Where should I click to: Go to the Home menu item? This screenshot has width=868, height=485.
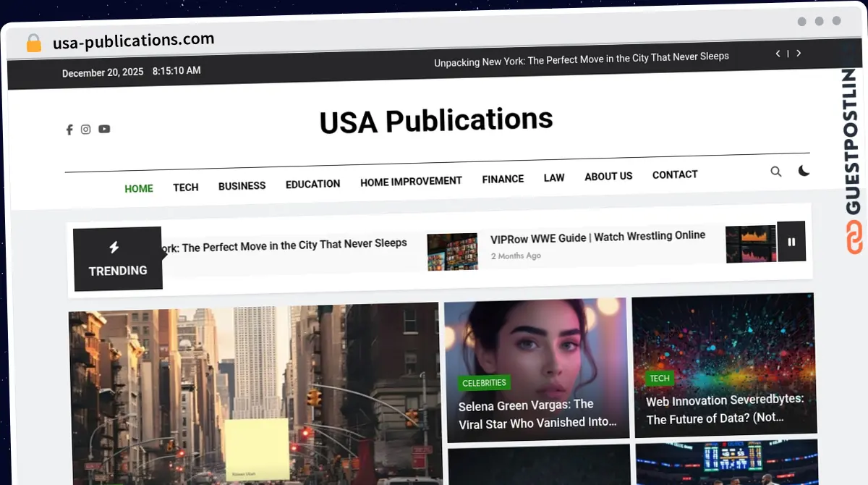point(139,189)
